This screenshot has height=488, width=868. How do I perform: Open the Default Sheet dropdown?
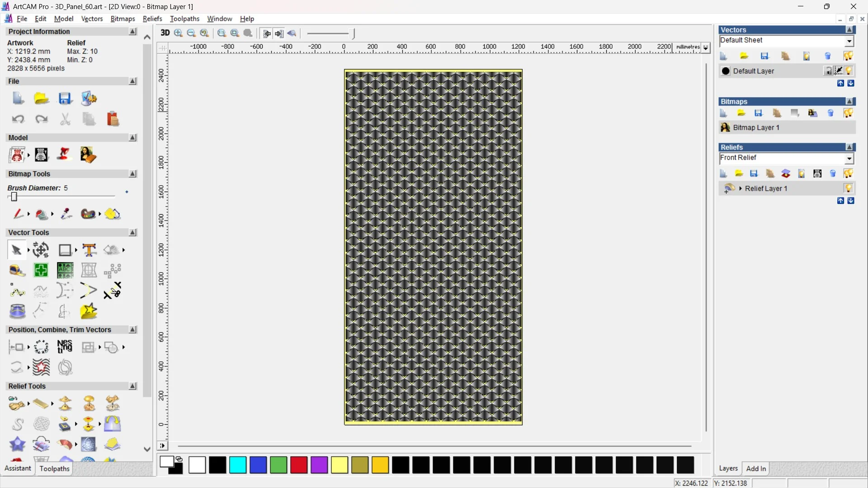point(849,41)
